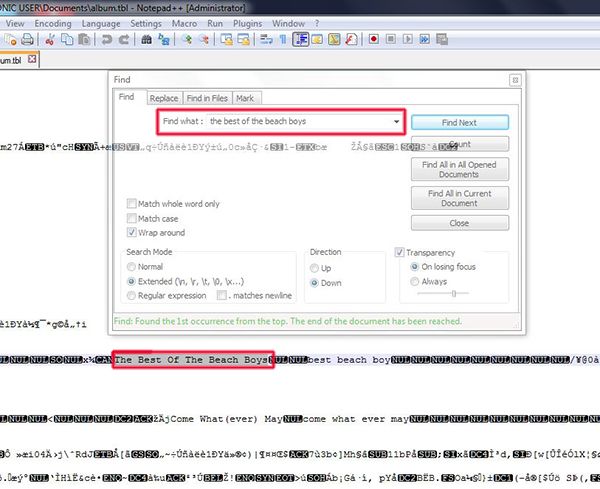Close the album.tbl document tab
Viewport: 600px width, 489px height.
(32, 59)
